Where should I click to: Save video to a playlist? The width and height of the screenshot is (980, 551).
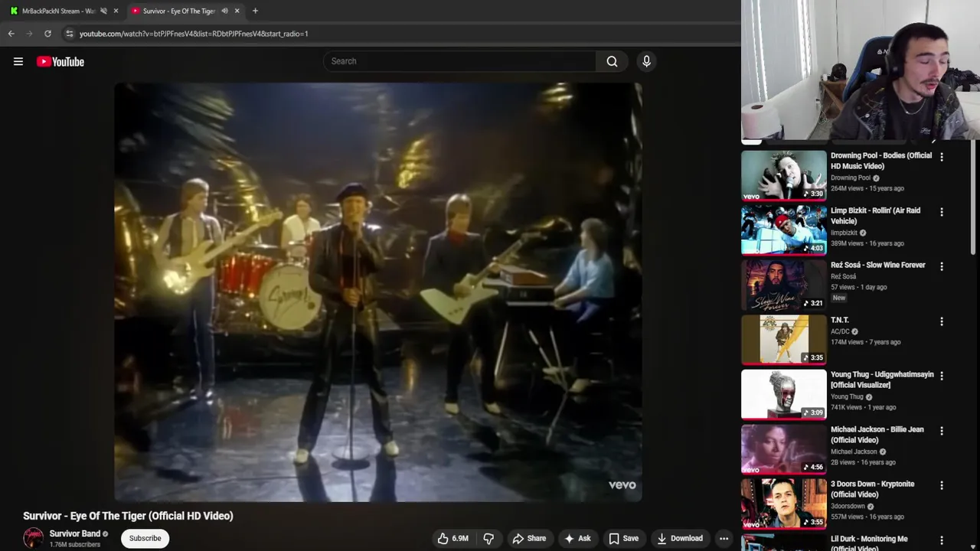(623, 538)
